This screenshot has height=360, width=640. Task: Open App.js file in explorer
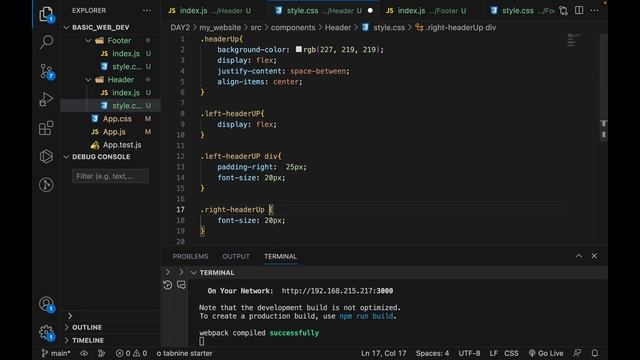114,132
